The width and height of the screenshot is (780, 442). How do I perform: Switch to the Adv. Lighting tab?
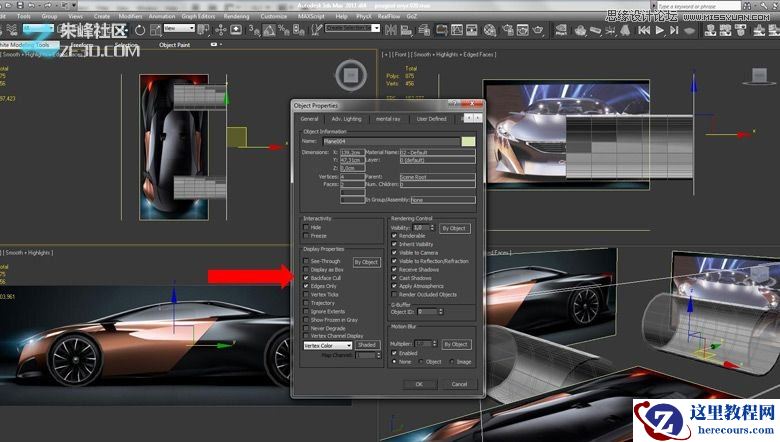coord(346,119)
